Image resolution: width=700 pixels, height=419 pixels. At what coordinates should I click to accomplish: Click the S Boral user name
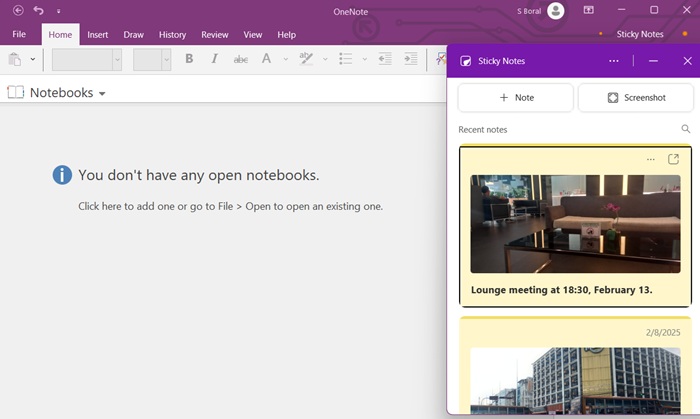click(529, 11)
